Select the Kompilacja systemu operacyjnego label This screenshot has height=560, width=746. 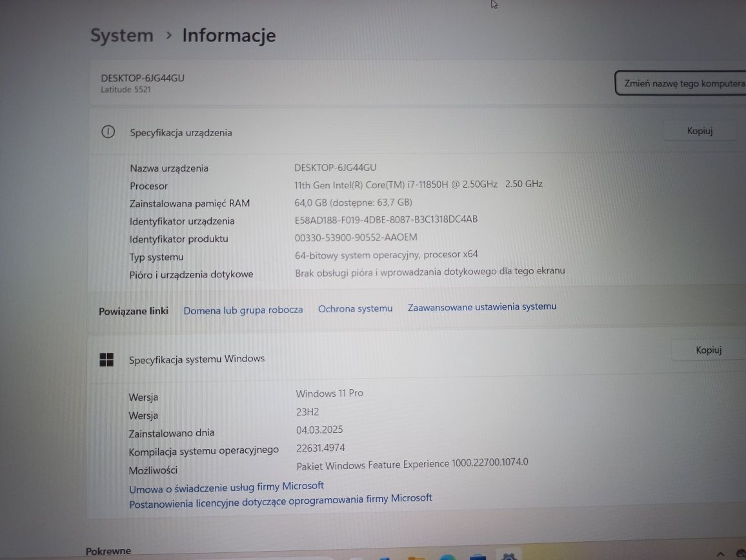point(204,450)
